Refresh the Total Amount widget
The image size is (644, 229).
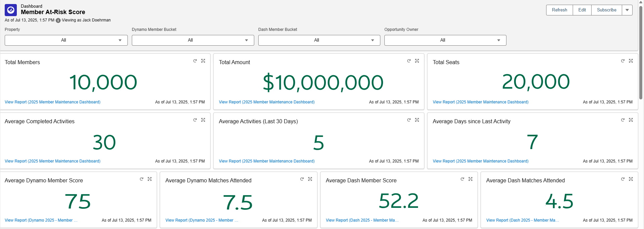409,61
